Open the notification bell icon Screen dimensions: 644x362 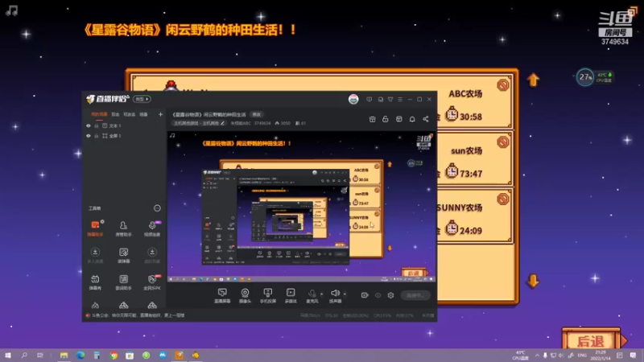412,119
